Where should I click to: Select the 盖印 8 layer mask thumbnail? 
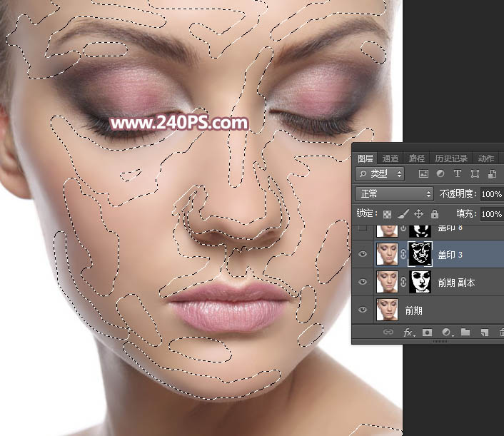coord(420,230)
